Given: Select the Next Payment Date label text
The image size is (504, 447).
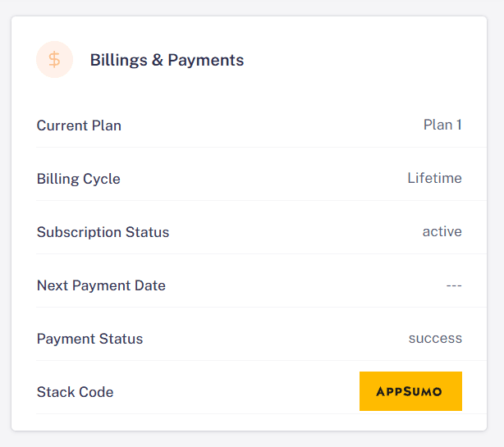Looking at the screenshot, I should (101, 285).
